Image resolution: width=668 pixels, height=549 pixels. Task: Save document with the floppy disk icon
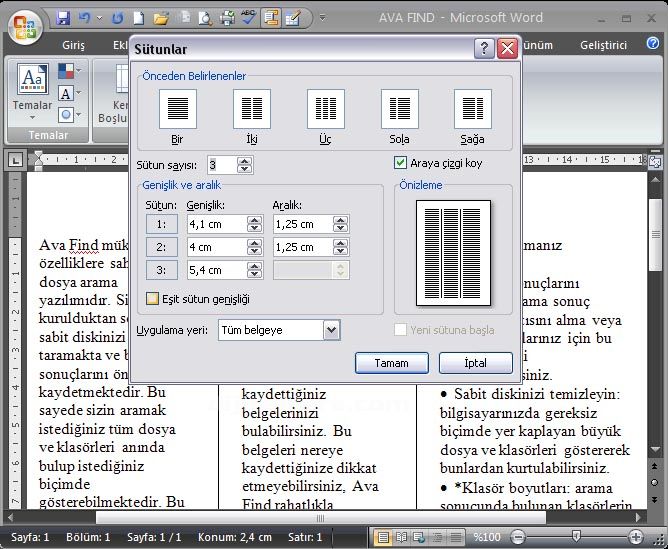coord(63,18)
